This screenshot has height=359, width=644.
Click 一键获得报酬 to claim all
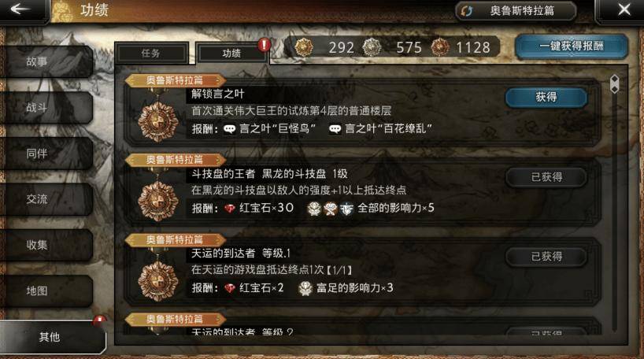pos(572,46)
